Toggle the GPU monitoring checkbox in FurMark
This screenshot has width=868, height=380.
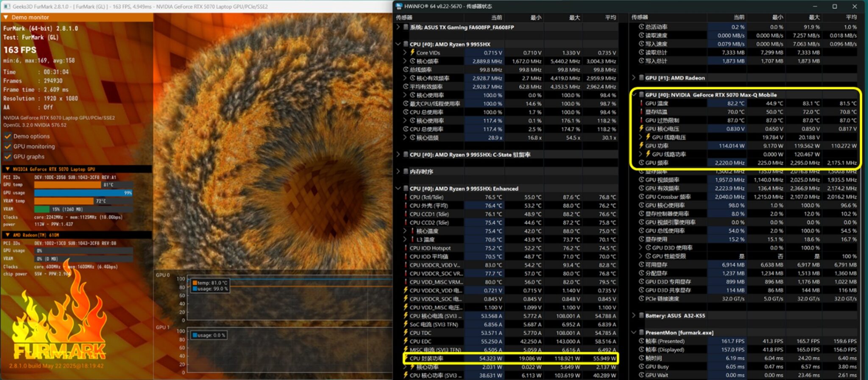[8, 146]
